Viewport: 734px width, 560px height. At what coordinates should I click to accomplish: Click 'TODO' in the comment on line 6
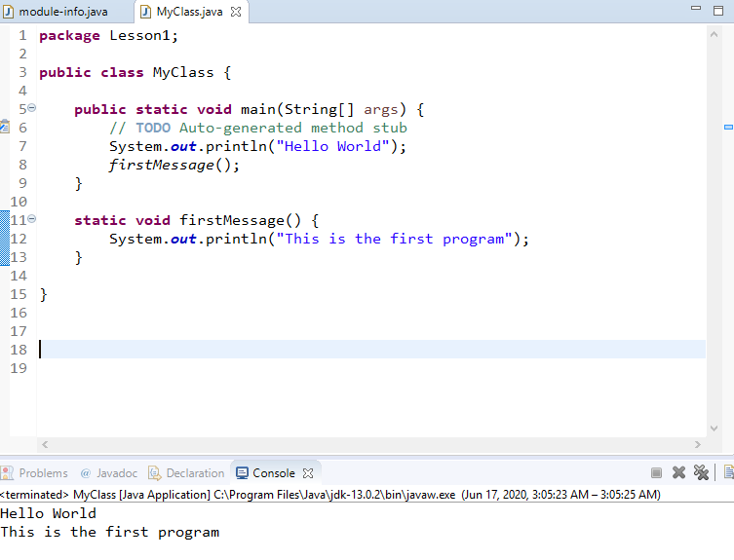(153, 128)
